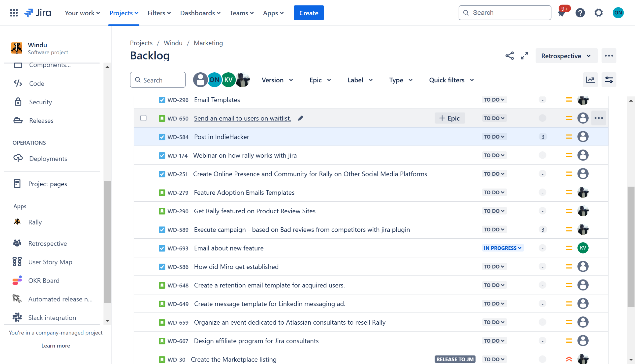Open Jira settings gear
Viewport: 635px width, 364px height.
point(599,13)
